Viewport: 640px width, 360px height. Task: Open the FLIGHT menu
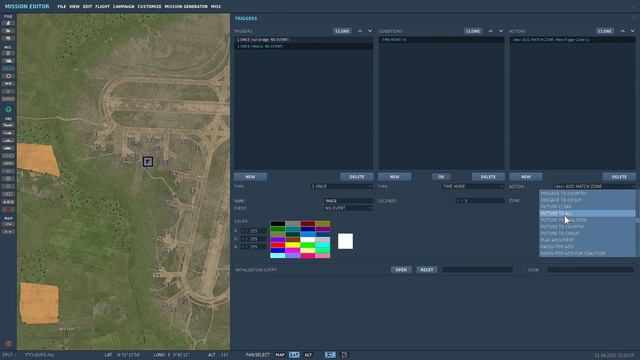(x=102, y=7)
